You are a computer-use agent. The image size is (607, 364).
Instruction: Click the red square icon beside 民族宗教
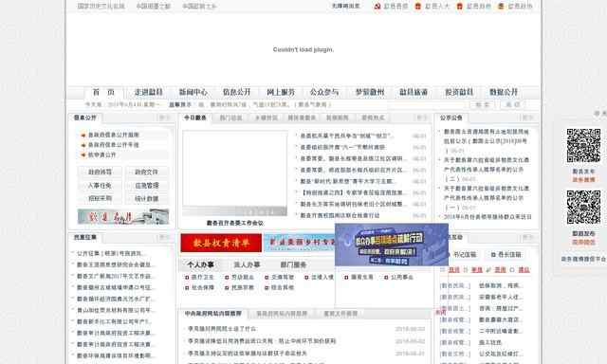point(227,288)
